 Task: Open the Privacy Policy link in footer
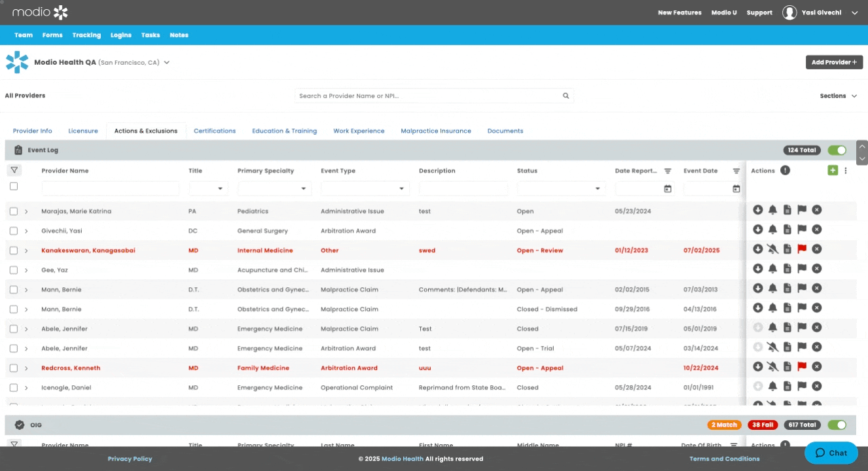point(130,459)
